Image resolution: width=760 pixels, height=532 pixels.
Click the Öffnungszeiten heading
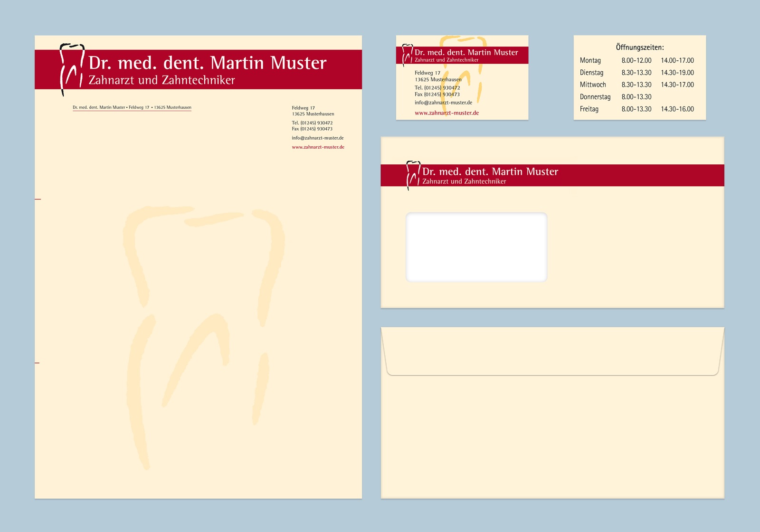pyautogui.click(x=640, y=47)
